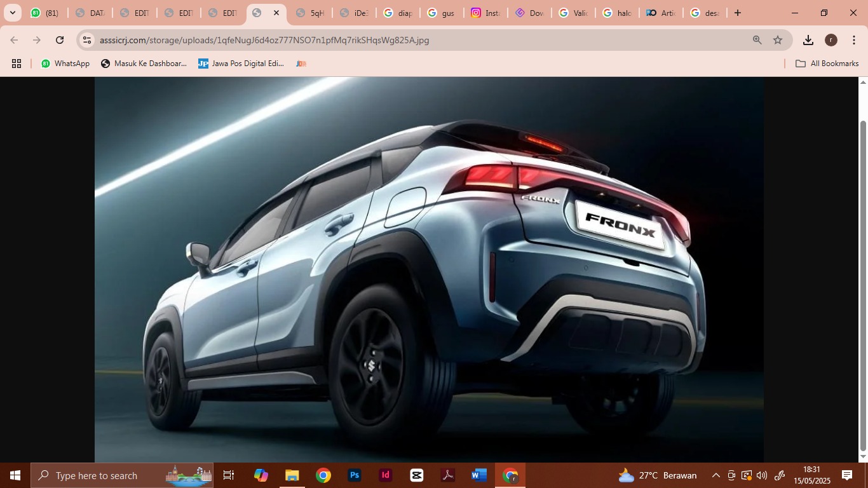Image resolution: width=868 pixels, height=488 pixels.
Task: Open the JD icon bookmark
Action: click(x=301, y=64)
